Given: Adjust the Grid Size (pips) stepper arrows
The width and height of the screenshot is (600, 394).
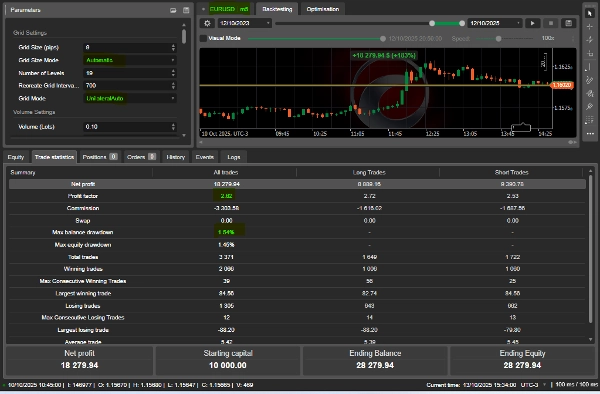Looking at the screenshot, I should [x=173, y=47].
